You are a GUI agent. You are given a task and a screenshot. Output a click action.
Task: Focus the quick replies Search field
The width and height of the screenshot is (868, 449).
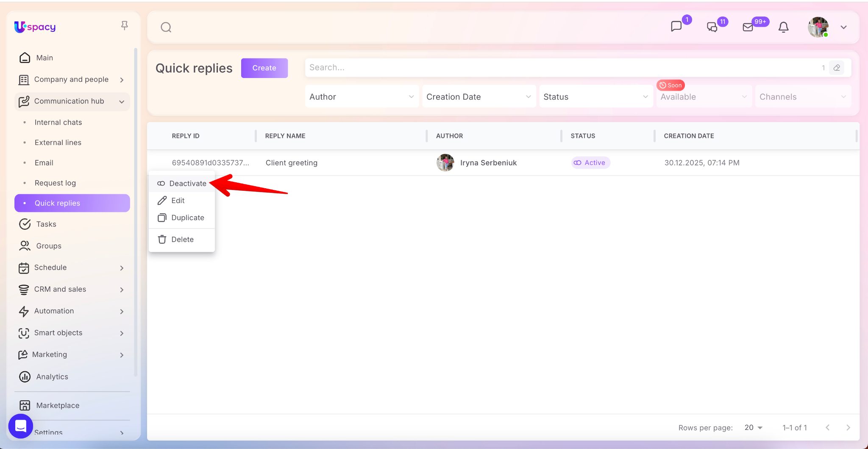click(x=559, y=68)
